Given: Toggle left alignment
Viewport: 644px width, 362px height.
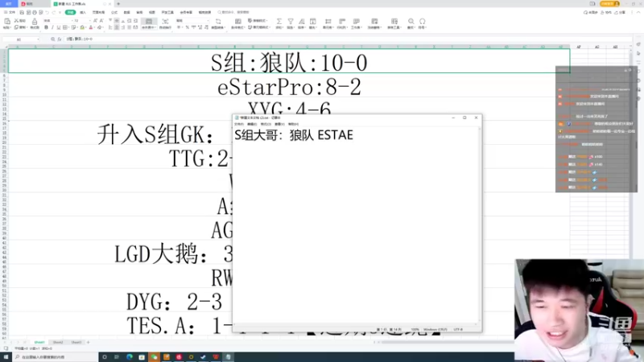Looking at the screenshot, I should [x=110, y=27].
